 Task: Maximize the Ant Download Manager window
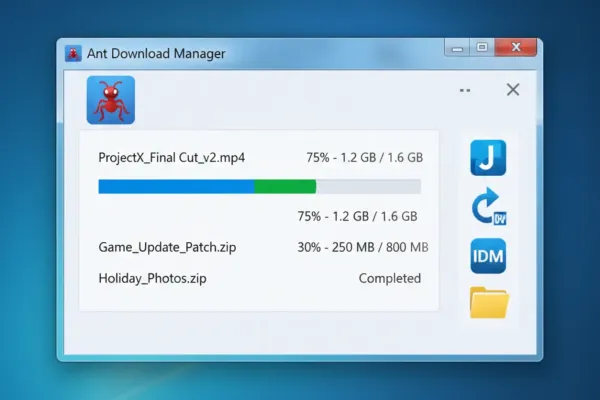[482, 47]
